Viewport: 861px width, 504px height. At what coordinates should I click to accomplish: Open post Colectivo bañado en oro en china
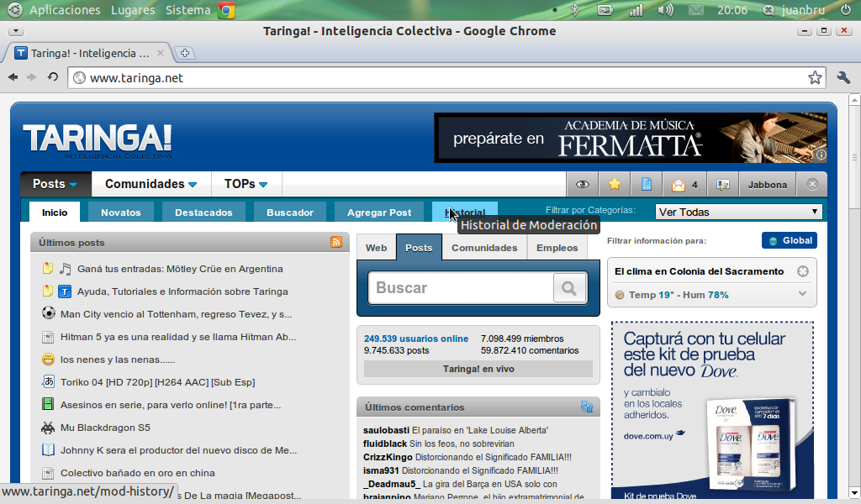138,472
